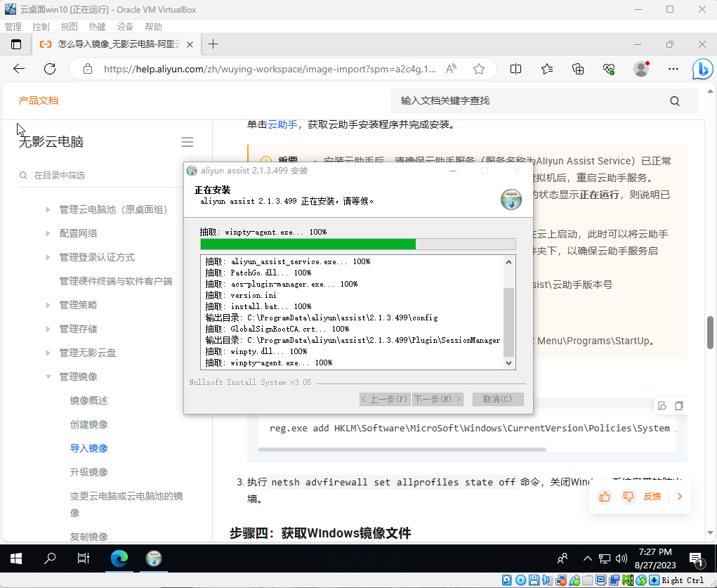Expand the feedback panel arrow

(x=680, y=497)
